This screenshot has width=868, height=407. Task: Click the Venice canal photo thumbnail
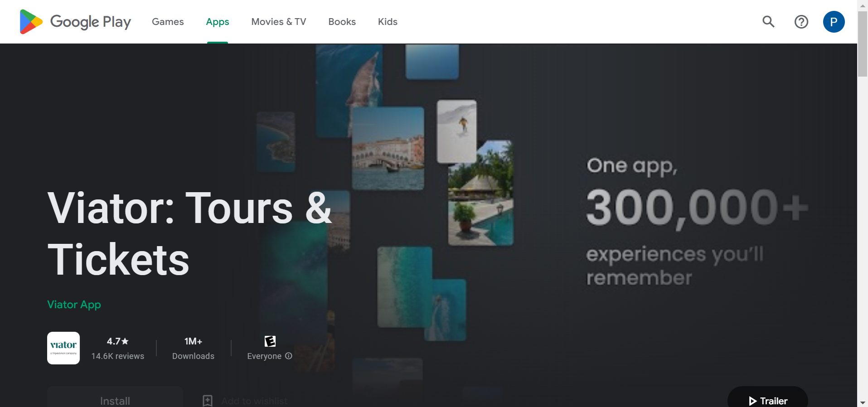pos(388,148)
